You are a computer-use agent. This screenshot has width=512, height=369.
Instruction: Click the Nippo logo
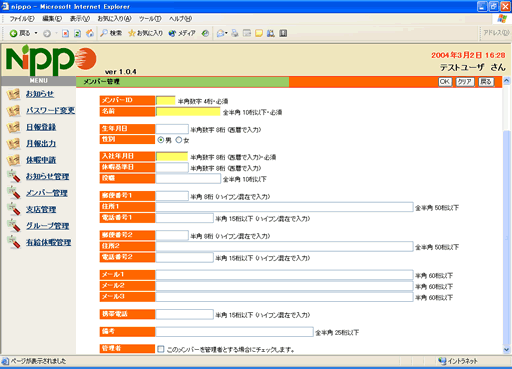click(51, 60)
